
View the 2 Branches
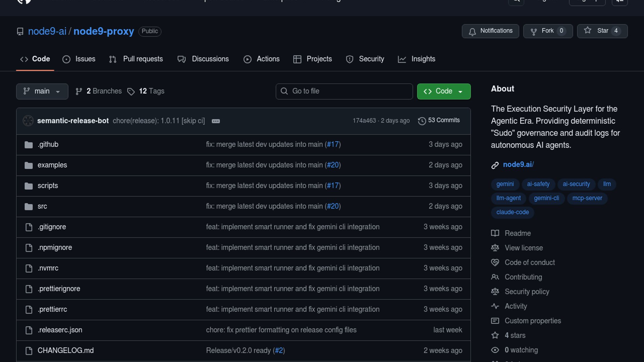click(x=99, y=91)
